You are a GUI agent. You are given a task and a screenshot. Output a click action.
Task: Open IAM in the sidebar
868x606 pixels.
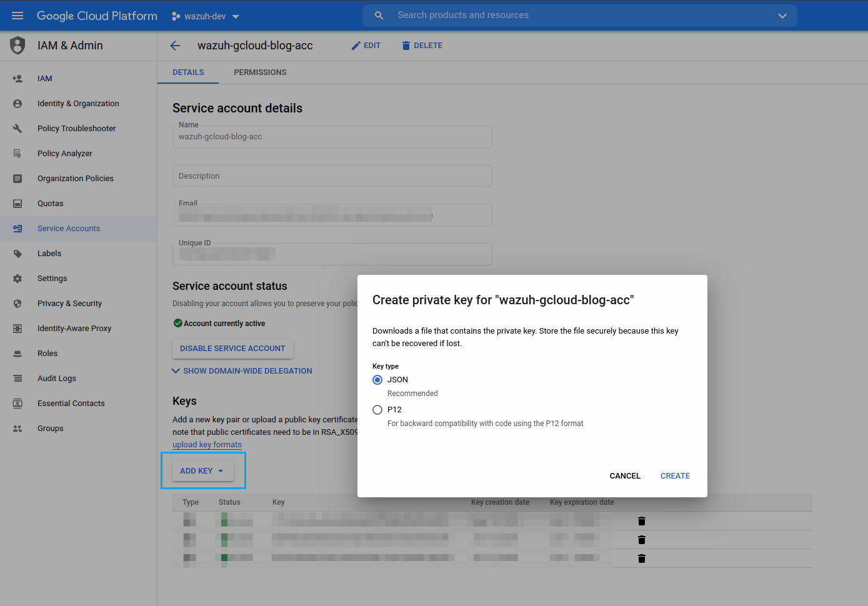click(x=45, y=79)
